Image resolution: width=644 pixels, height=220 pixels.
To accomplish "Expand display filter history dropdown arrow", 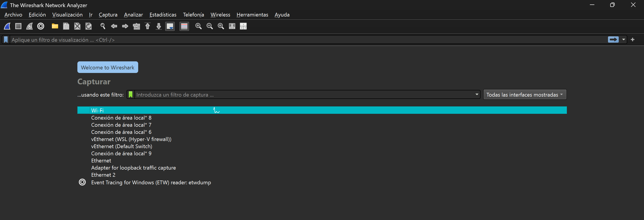I will 623,40.
